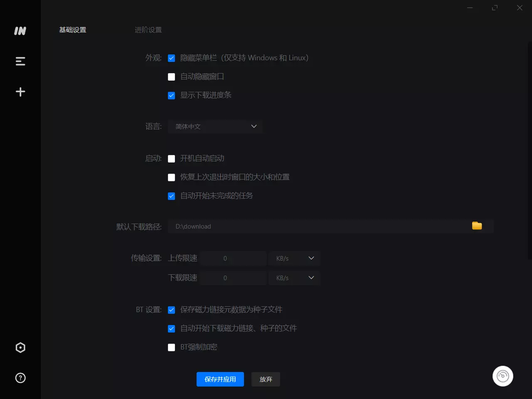Click the round speedometer icon
The width and height of the screenshot is (532, 399).
coord(502,376)
